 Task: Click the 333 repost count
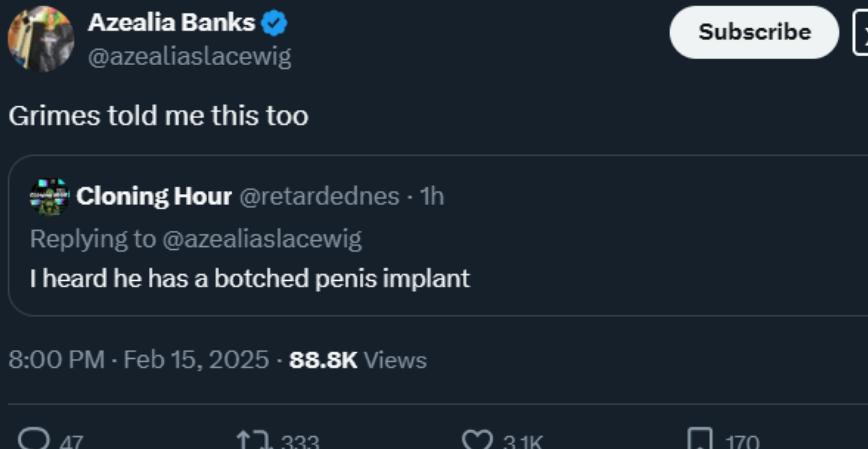300,441
